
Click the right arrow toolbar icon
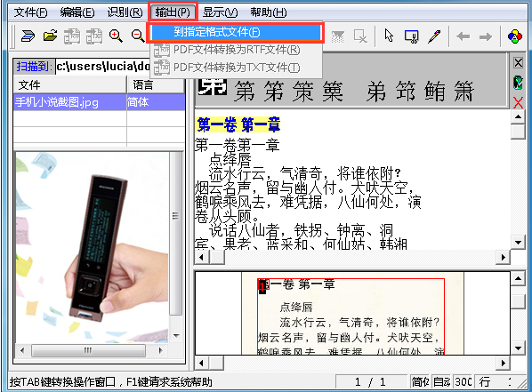point(486,36)
